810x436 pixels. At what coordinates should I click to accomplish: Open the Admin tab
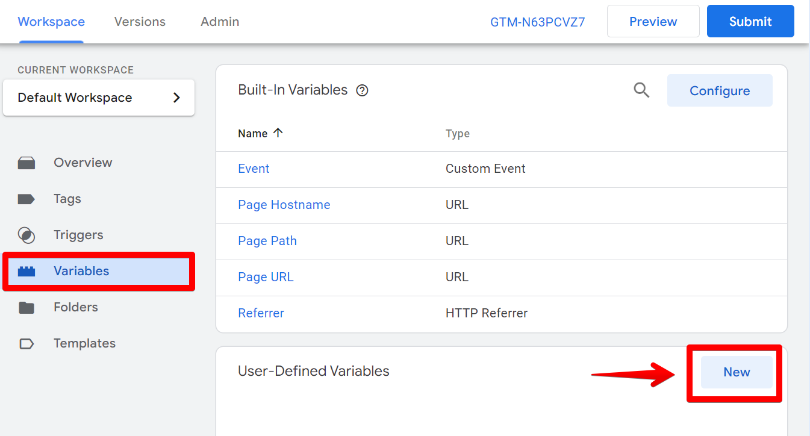tap(220, 21)
